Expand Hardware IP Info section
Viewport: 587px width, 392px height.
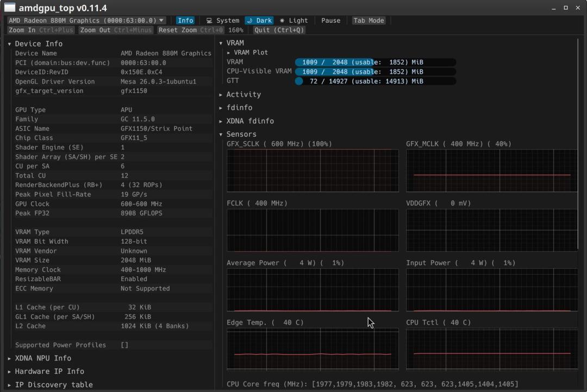pyautogui.click(x=46, y=371)
